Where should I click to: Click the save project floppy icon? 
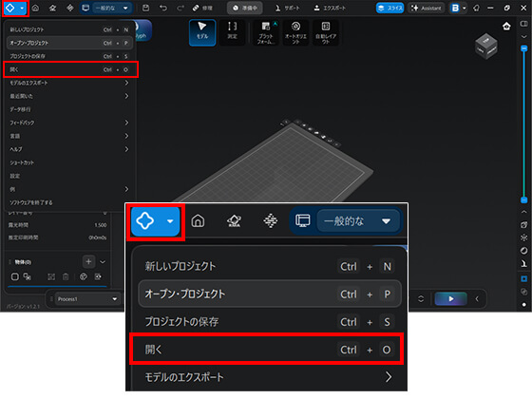point(146,8)
